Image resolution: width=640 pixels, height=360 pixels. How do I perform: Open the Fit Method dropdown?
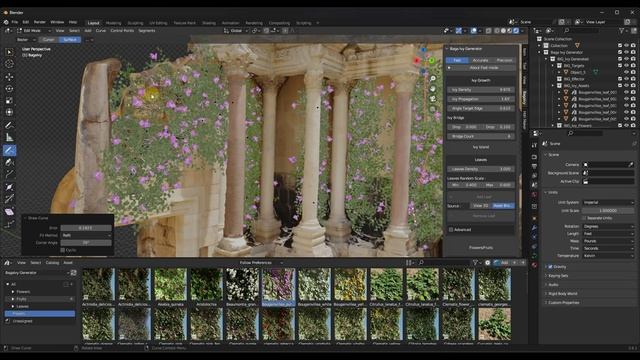point(86,235)
